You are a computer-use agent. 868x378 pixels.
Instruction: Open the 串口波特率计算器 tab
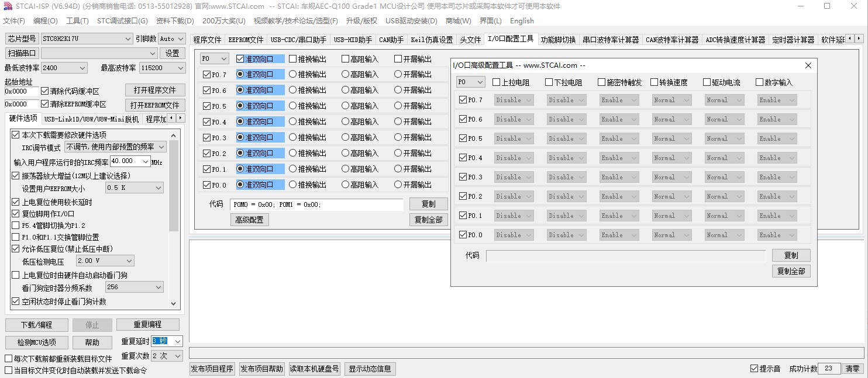(x=611, y=40)
